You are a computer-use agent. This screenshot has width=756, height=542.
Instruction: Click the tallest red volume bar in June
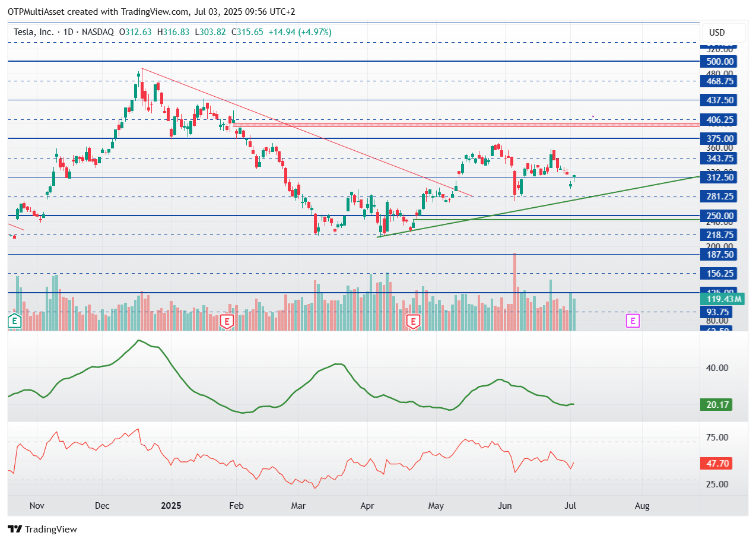pos(514,291)
